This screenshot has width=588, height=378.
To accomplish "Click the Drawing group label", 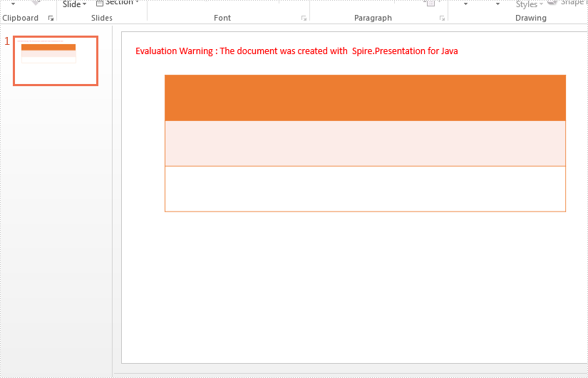I will pos(530,18).
